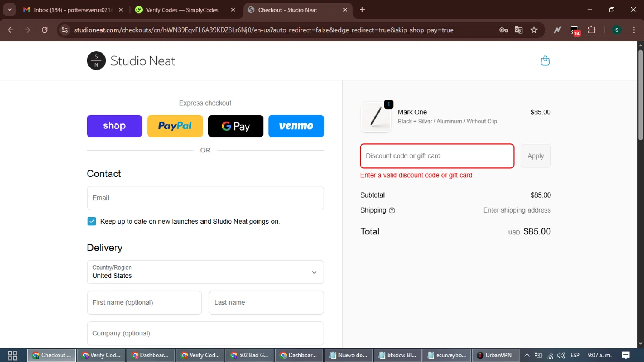This screenshot has height=362, width=644.
Task: Click the Enter shipping address text
Action: tap(517, 210)
